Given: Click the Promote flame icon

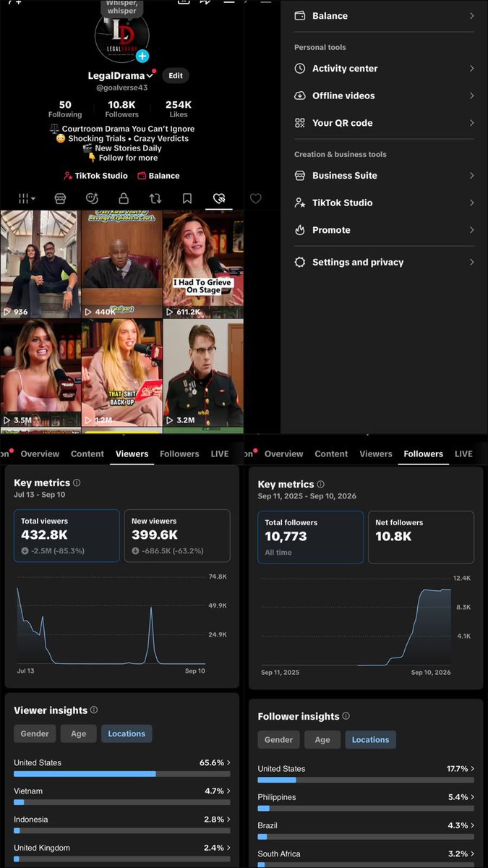Looking at the screenshot, I should tap(300, 230).
